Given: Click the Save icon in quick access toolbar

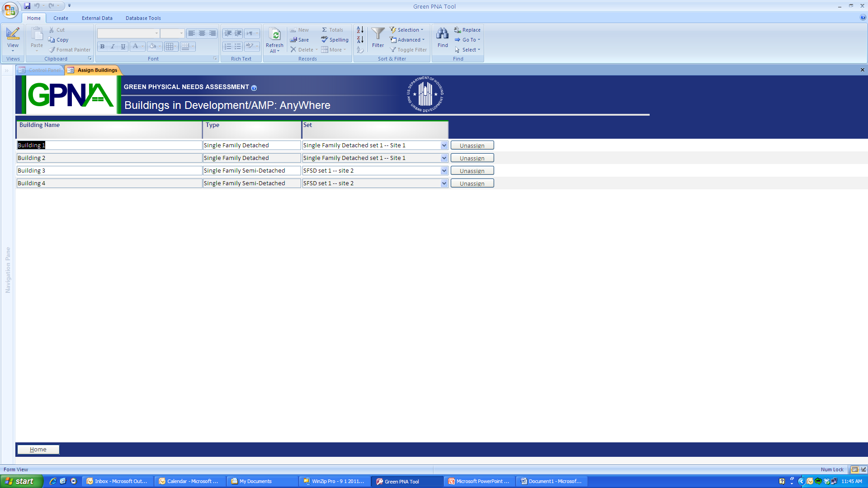Looking at the screenshot, I should (x=27, y=6).
